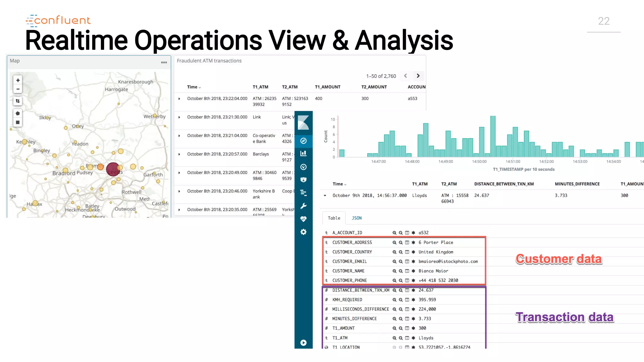Open Monitoring heartbeat icon
The height and width of the screenshot is (362, 644).
coord(303,219)
